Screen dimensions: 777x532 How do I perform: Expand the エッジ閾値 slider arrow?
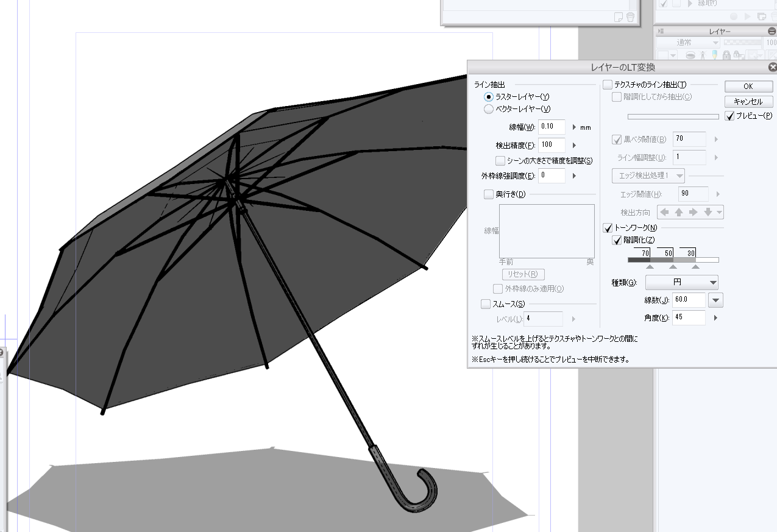coord(718,194)
